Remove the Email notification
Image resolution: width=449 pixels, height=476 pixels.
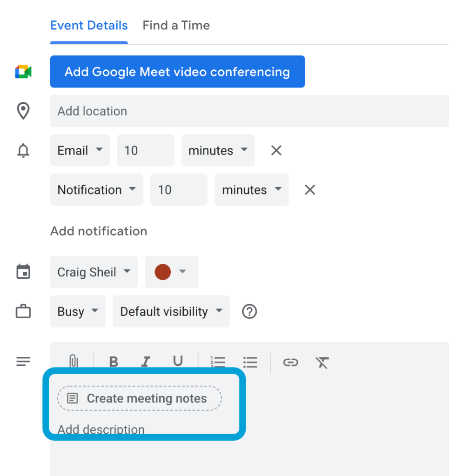pos(276,150)
